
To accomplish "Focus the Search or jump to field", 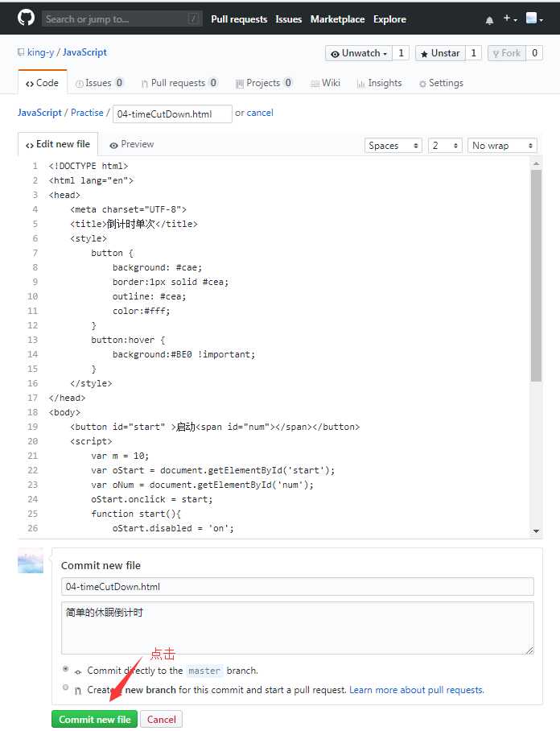I will point(122,19).
